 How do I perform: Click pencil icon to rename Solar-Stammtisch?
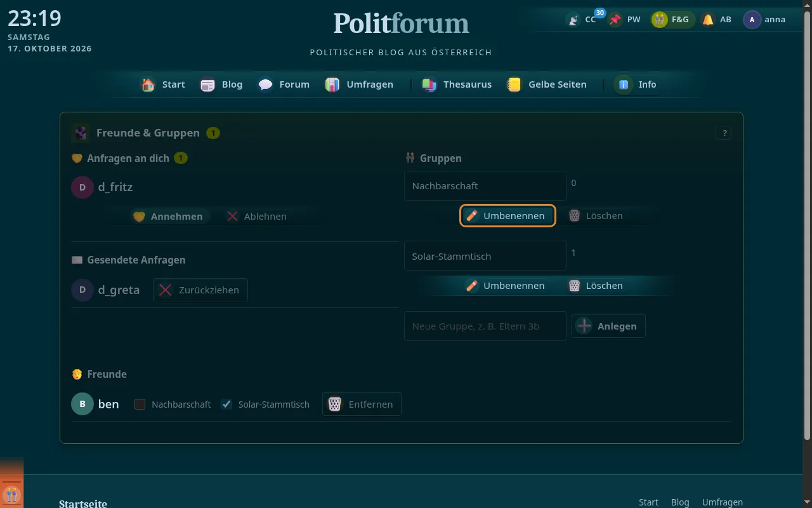coord(472,286)
